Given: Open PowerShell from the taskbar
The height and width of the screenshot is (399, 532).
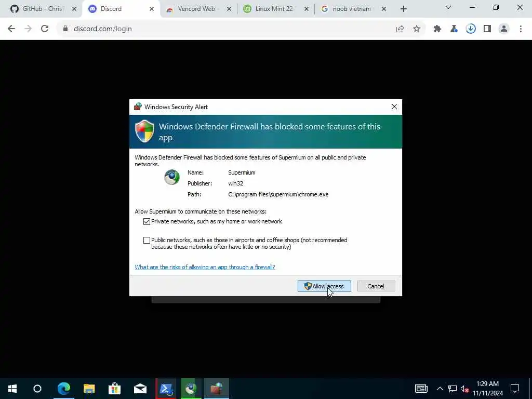Looking at the screenshot, I should click(166, 389).
